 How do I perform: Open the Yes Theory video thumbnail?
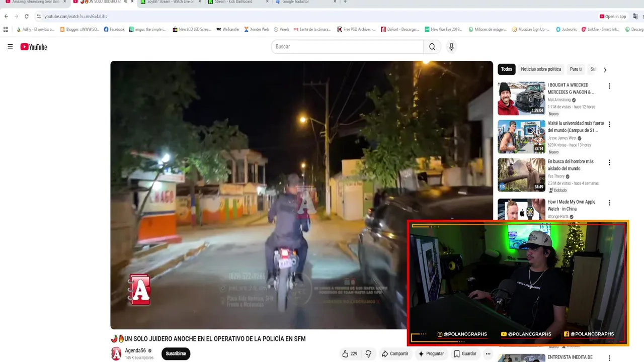(x=521, y=175)
